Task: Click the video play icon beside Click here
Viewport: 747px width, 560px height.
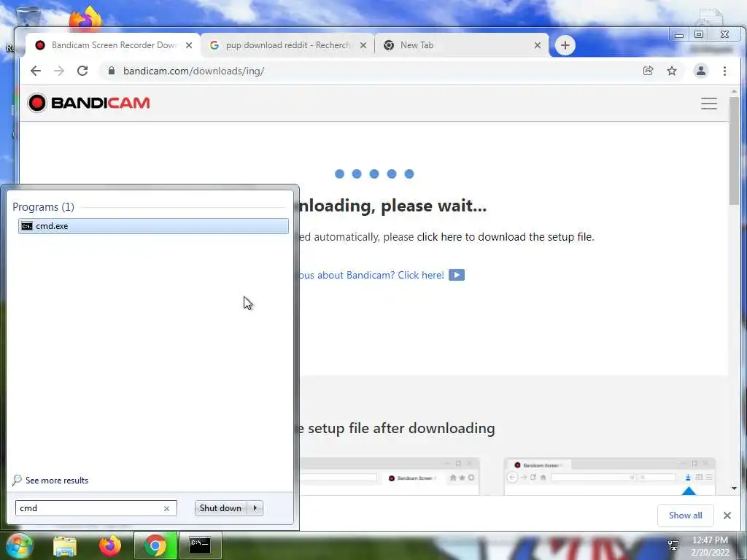Action: (x=457, y=275)
